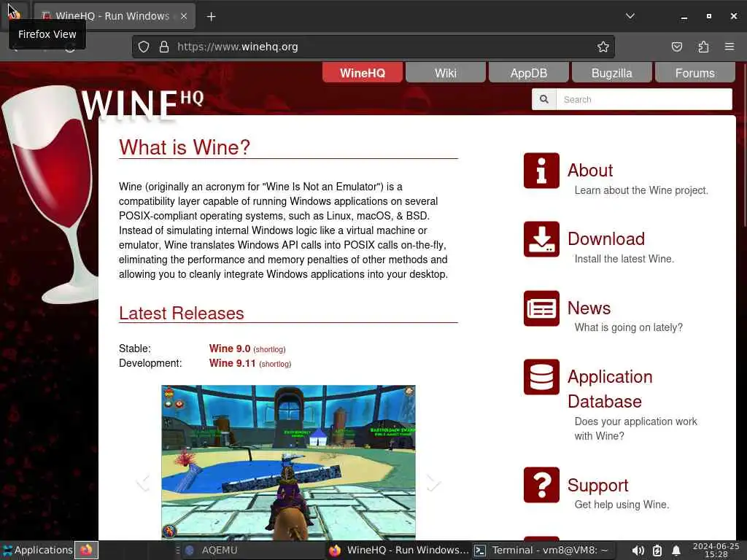
Task: Click the Support question mark icon
Action: (541, 485)
